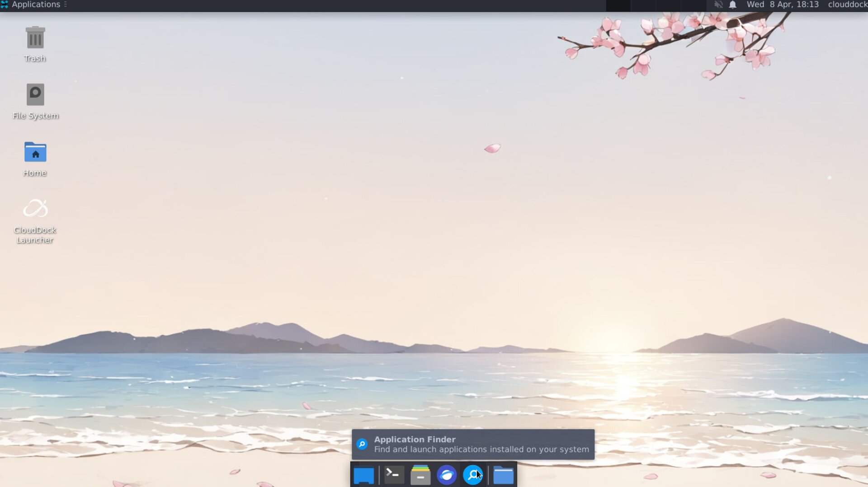The height and width of the screenshot is (487, 868).
Task: Open the clouddock user menu
Action: click(x=847, y=5)
